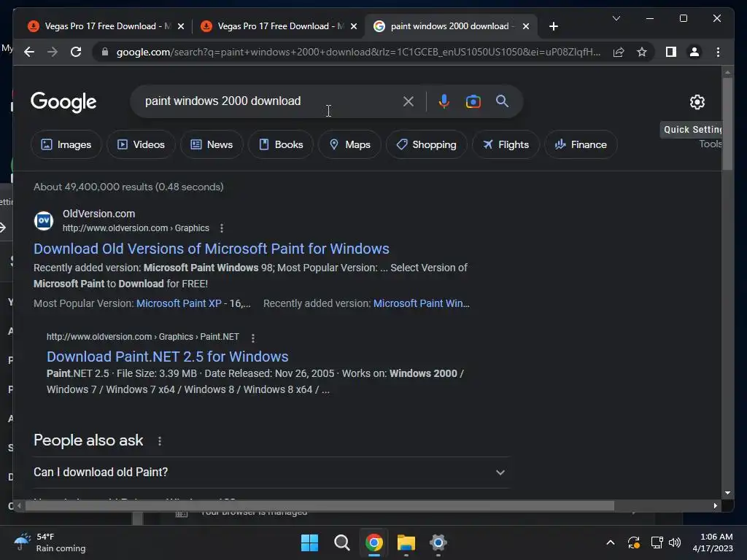747x560 pixels.
Task: View site information lock icon
Action: (x=105, y=52)
